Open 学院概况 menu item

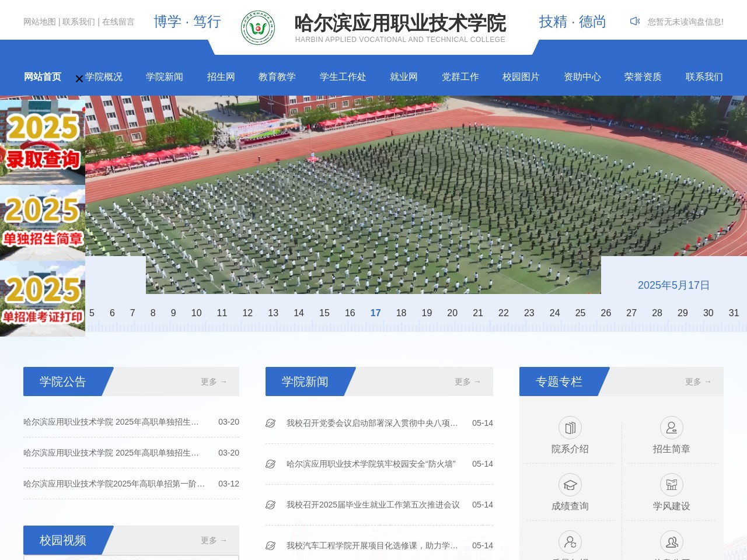coord(104,77)
